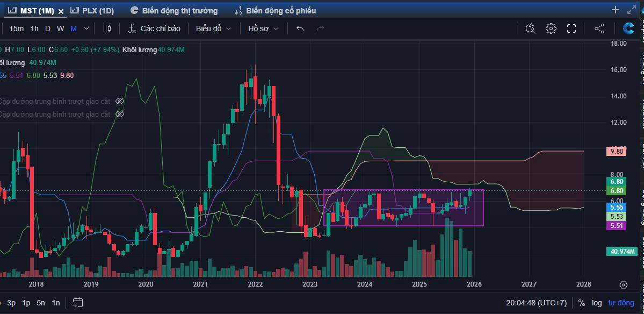Open the go-to-date calendar icon
Viewport: 644px width, 314px height.
tap(78, 302)
